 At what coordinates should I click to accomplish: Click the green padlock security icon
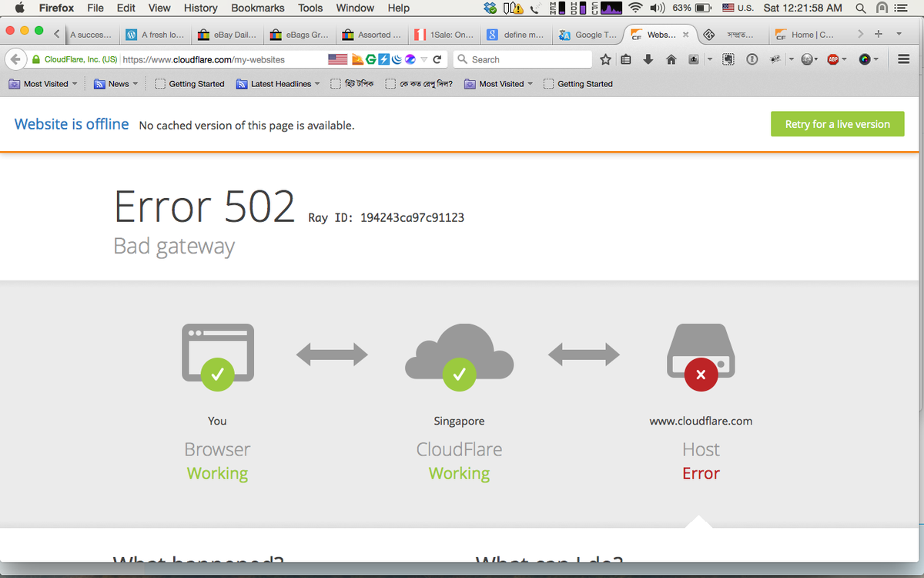point(35,59)
